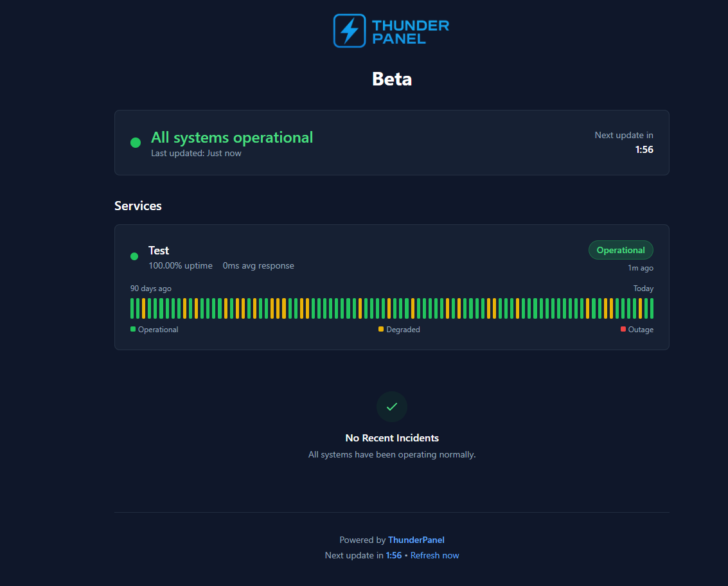Click the 100.00% uptime text
This screenshot has height=586, width=728.
pyautogui.click(x=181, y=265)
